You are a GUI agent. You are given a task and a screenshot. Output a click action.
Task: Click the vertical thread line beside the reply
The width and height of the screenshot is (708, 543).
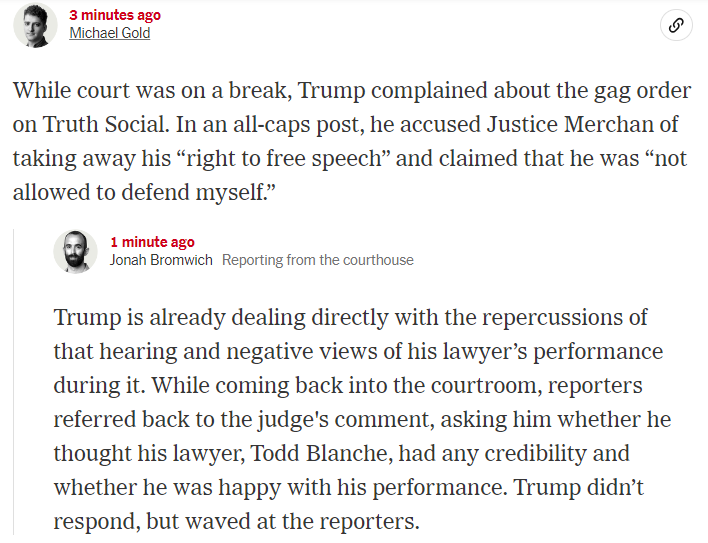[x=14, y=382]
